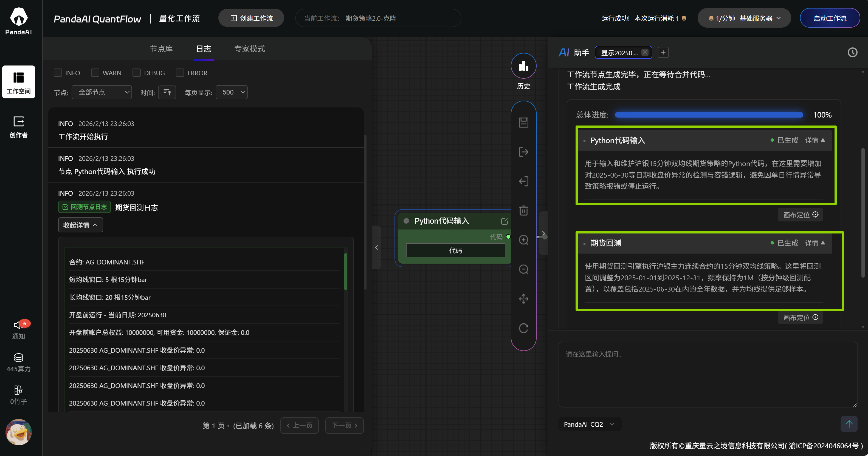Switch to the 日志 tab
The height and width of the screenshot is (456, 868).
click(204, 49)
